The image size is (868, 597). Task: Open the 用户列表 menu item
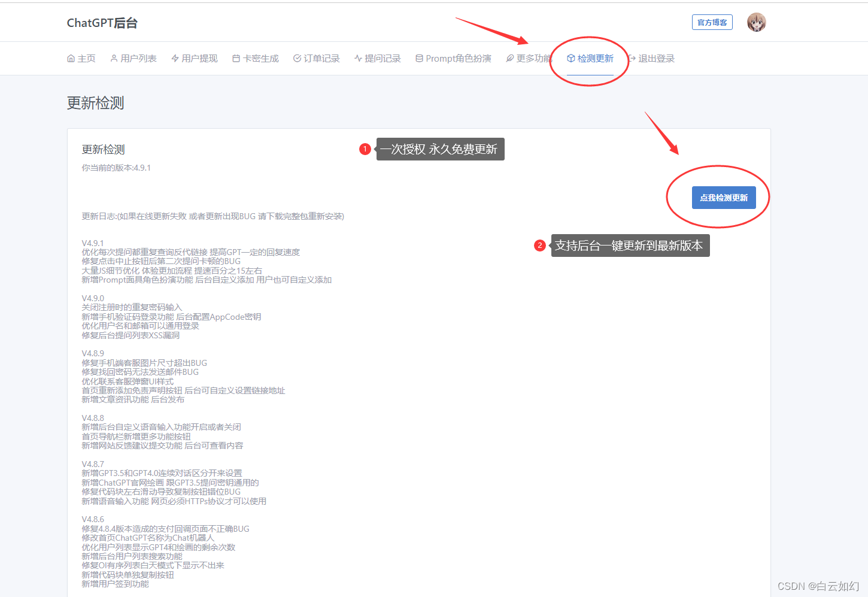(x=133, y=59)
